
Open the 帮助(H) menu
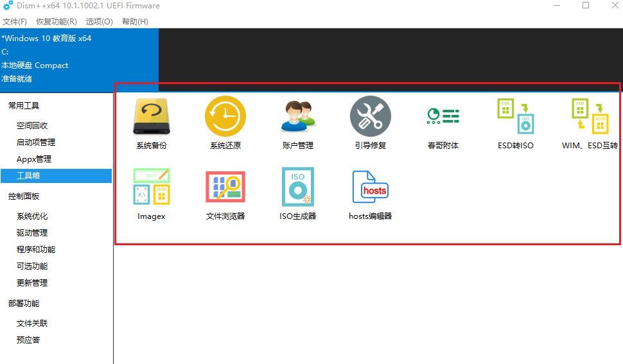[135, 21]
